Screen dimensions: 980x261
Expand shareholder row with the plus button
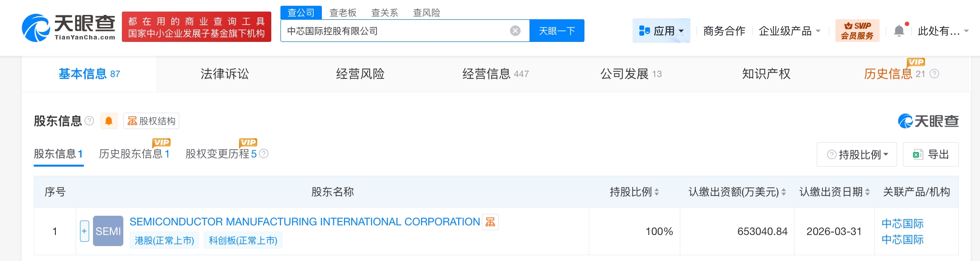84,231
